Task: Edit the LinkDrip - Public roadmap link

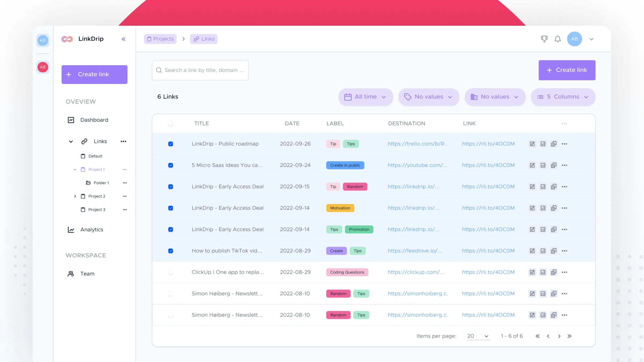Action: pos(532,144)
